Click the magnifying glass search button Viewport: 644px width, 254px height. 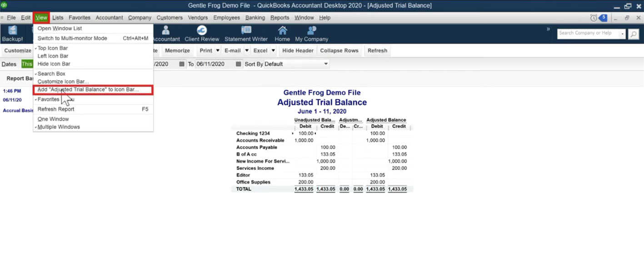click(x=634, y=34)
